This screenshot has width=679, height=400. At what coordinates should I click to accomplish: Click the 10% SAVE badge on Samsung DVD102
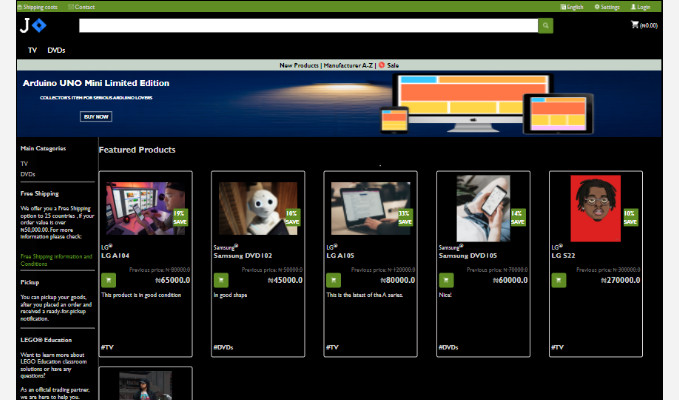point(292,217)
